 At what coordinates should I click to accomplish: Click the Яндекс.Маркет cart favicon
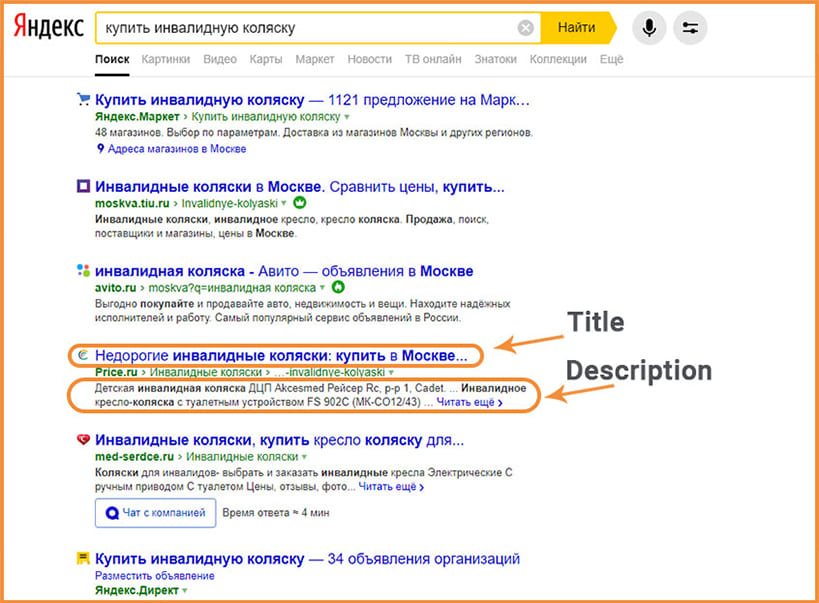pyautogui.click(x=83, y=98)
